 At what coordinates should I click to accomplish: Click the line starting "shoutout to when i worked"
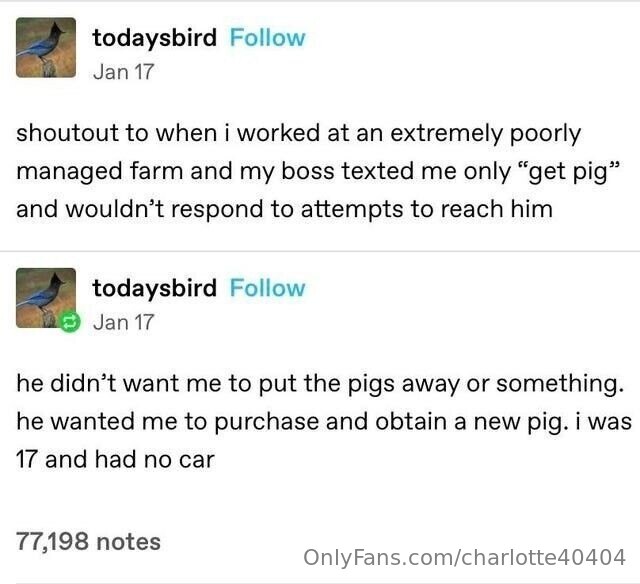point(298,134)
